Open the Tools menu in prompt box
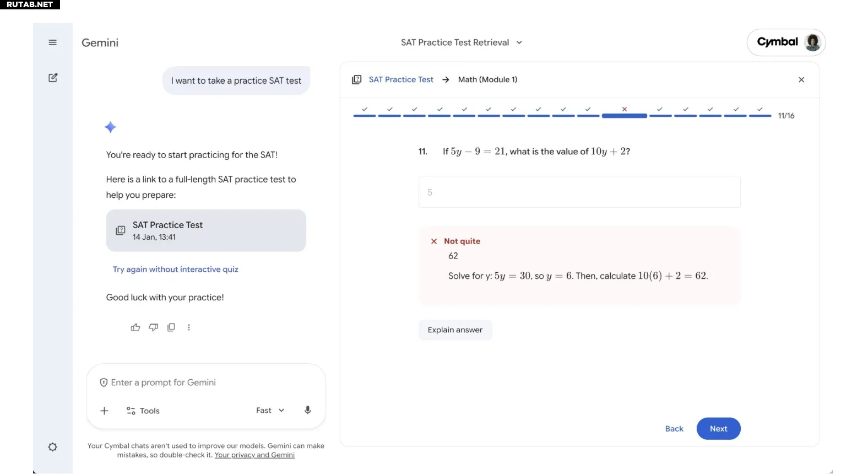The height and width of the screenshot is (474, 868). [x=143, y=411]
